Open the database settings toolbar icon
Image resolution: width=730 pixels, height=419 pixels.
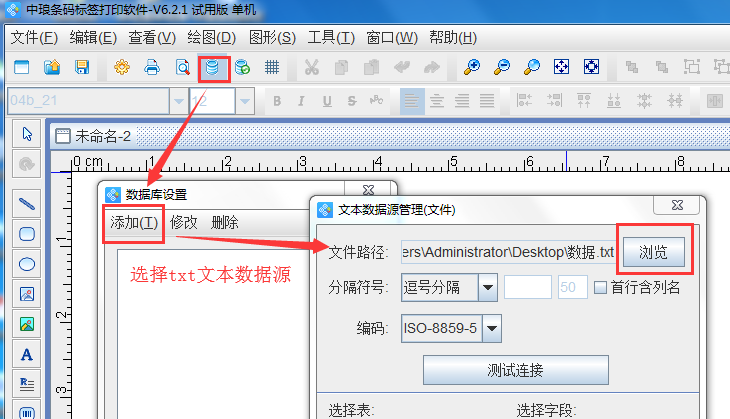[212, 68]
